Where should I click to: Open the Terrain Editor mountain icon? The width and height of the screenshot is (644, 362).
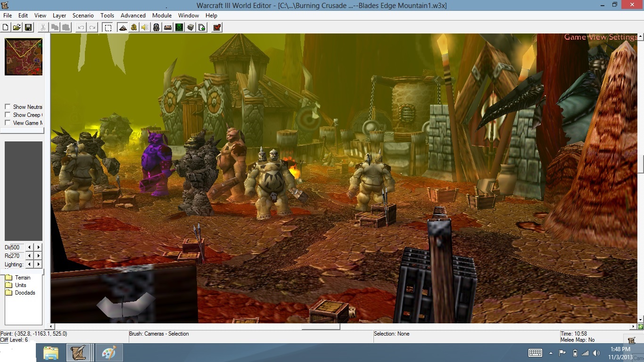(123, 27)
